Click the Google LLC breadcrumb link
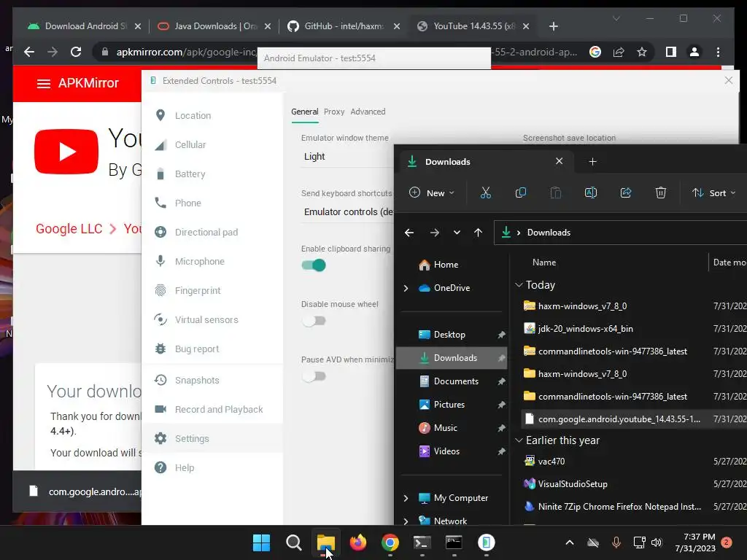The width and height of the screenshot is (747, 560). pyautogui.click(x=69, y=228)
